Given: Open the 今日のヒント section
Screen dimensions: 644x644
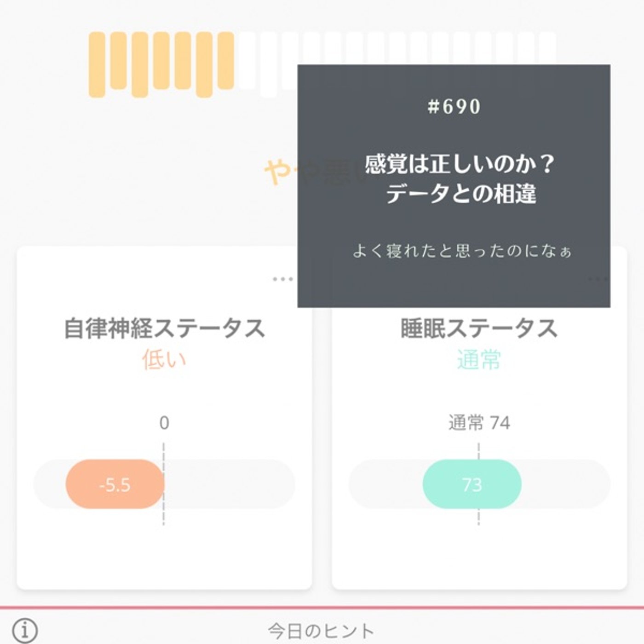Looking at the screenshot, I should pyautogui.click(x=321, y=631).
